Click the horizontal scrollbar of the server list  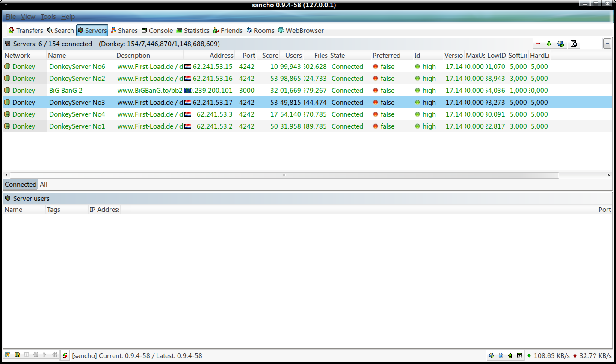(x=284, y=175)
